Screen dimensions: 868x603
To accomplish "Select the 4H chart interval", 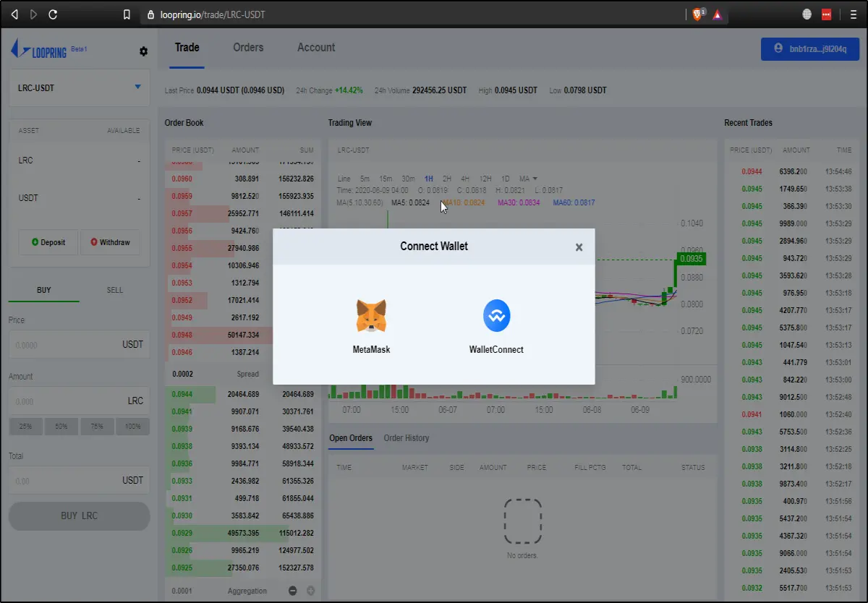I will tap(465, 179).
